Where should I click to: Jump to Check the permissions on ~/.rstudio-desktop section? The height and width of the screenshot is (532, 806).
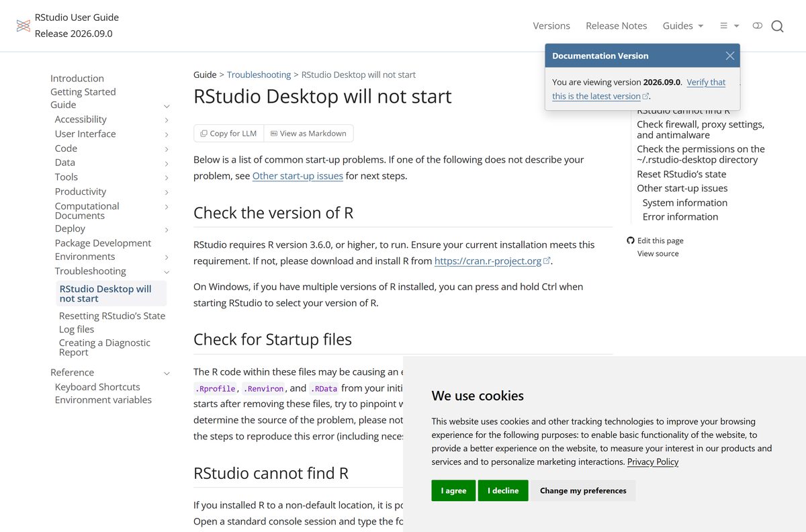click(x=701, y=154)
